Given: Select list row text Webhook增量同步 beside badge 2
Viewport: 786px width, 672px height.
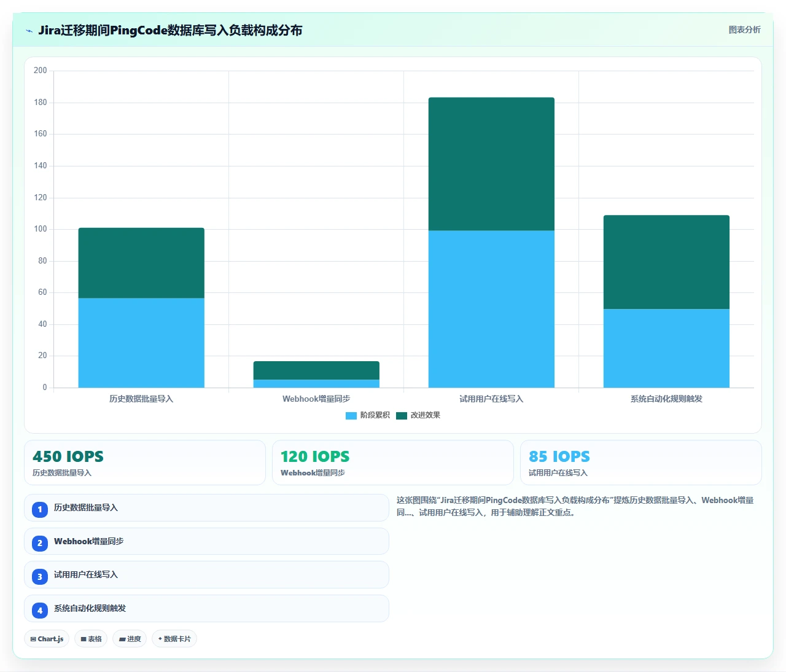Looking at the screenshot, I should [89, 541].
